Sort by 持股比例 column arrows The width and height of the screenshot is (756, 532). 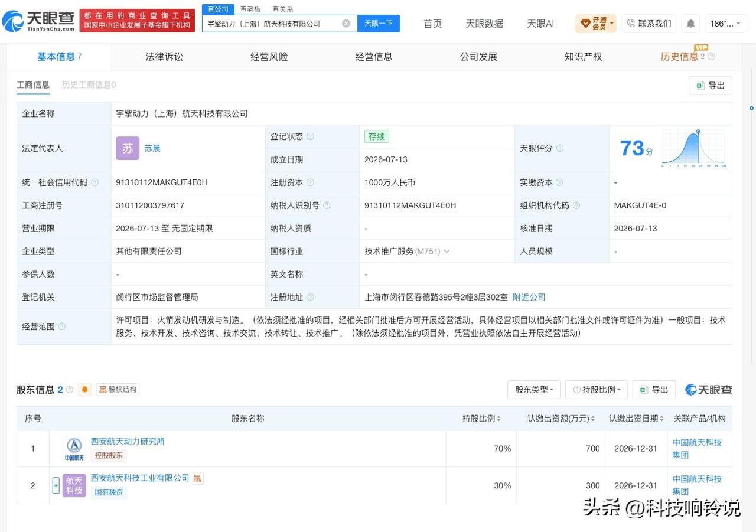point(498,419)
